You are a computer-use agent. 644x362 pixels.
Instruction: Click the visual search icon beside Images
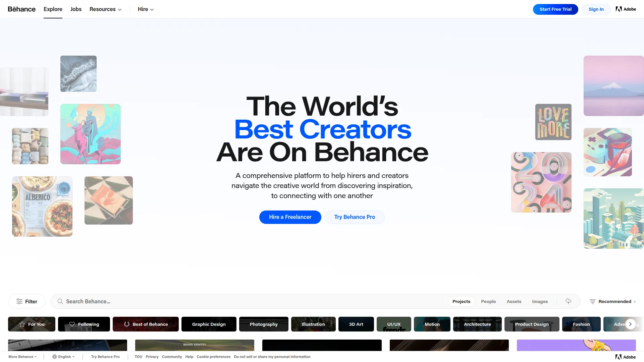point(568,301)
